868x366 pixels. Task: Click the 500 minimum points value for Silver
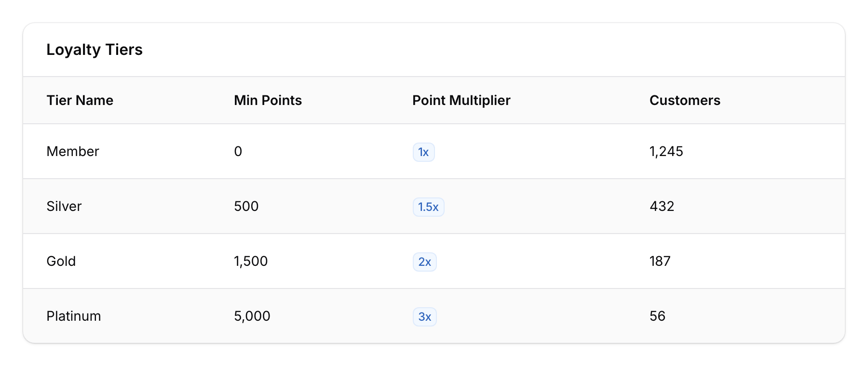[246, 207]
